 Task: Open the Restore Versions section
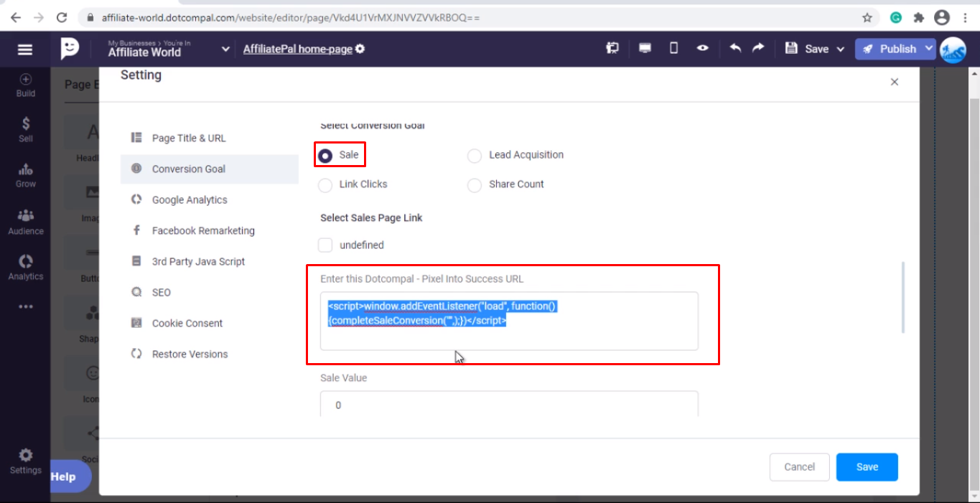click(210, 354)
